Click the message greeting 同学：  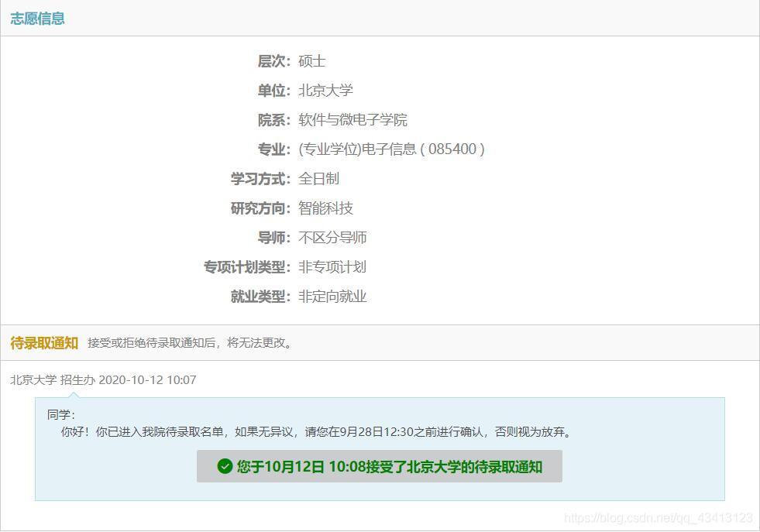(61, 415)
